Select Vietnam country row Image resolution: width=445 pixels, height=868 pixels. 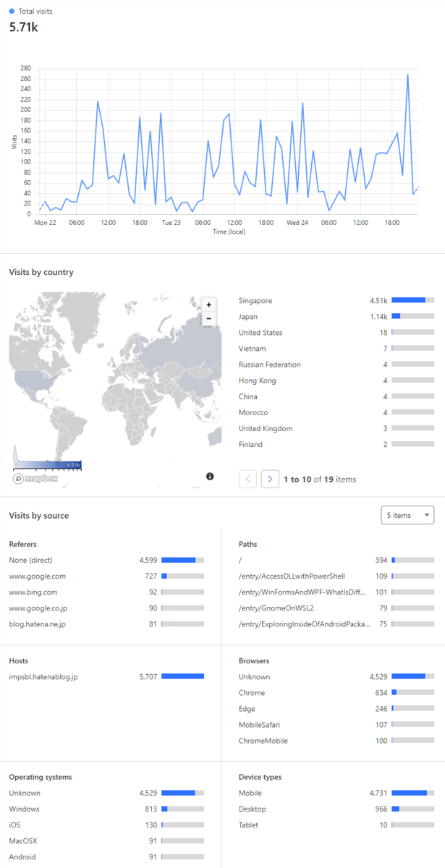coord(336,349)
